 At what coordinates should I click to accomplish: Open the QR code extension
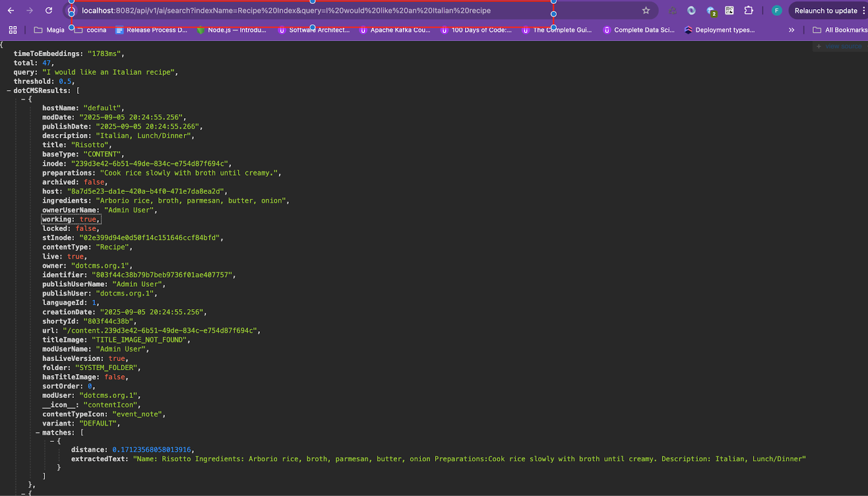729,10
